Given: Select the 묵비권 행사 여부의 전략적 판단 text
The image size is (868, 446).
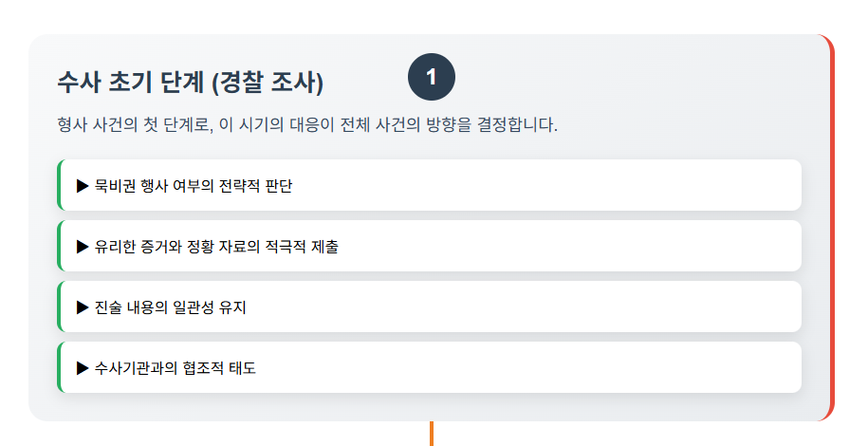Looking at the screenshot, I should pos(194,185).
